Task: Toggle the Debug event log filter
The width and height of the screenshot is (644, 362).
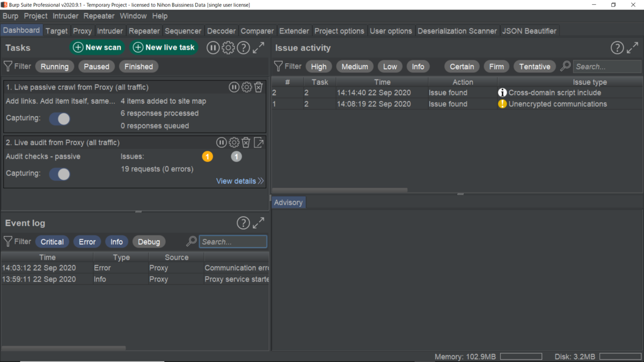Action: (149, 242)
